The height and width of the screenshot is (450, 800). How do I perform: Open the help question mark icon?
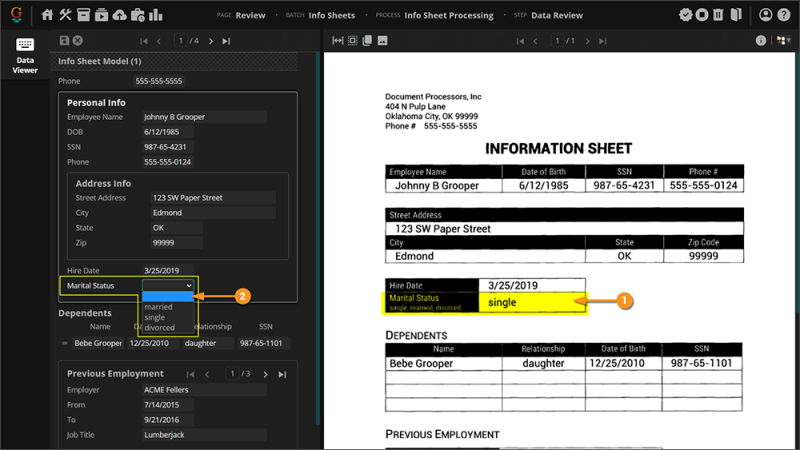tap(786, 15)
